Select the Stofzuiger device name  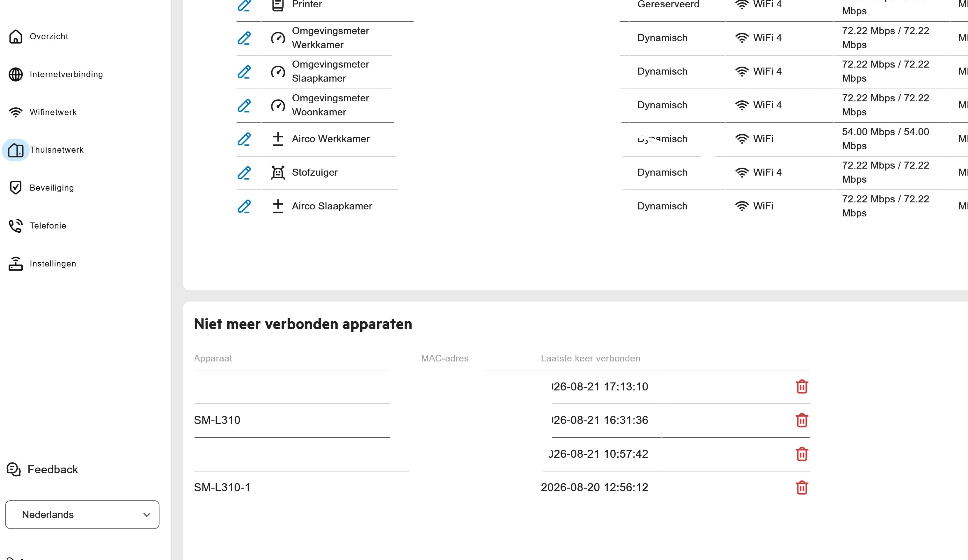[315, 172]
